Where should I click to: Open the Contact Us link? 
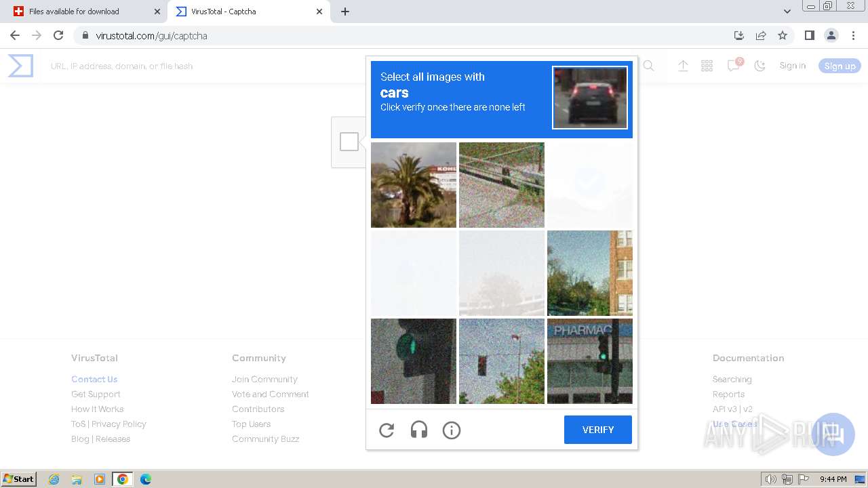tap(94, 379)
